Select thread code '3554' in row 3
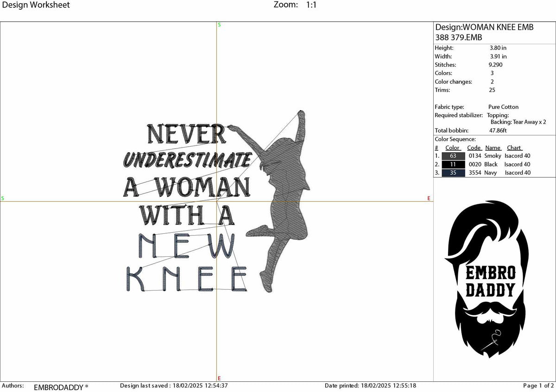556x392 pixels. pyautogui.click(x=475, y=173)
